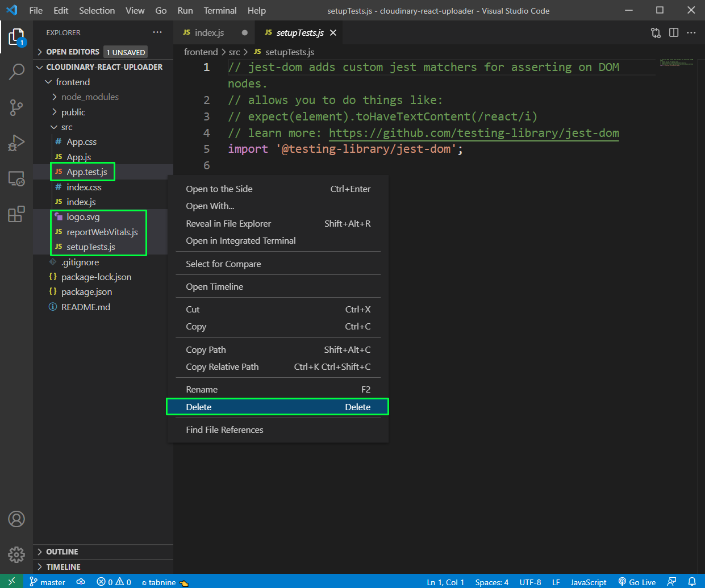Viewport: 705px width, 588px height.
Task: Click the master branch indicator
Action: click(x=48, y=582)
